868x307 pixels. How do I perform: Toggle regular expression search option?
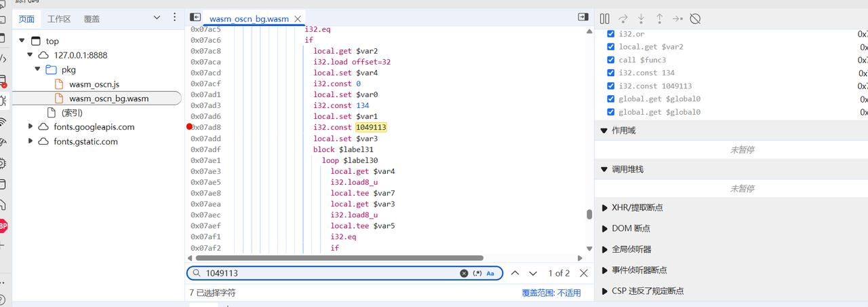[x=477, y=273]
